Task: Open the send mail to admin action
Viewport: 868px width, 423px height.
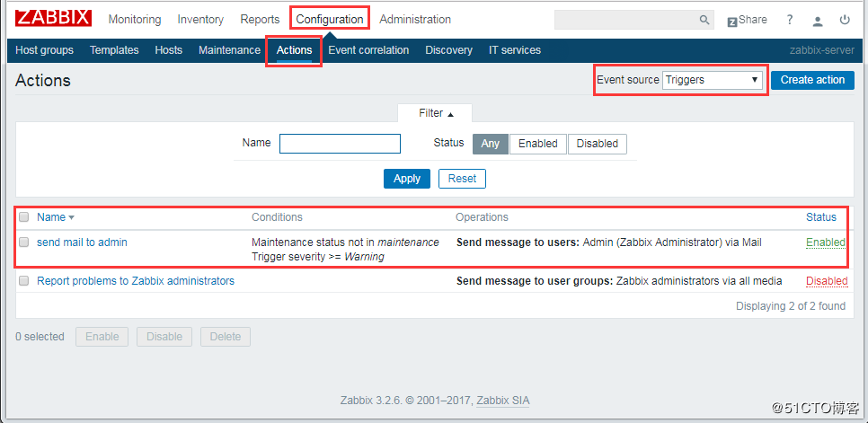Action: 82,242
